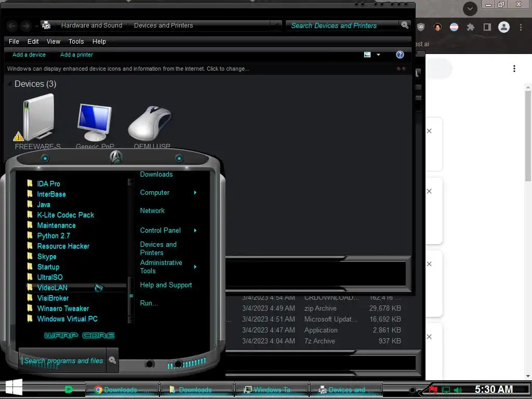Open the VideoLAN folder

tap(52, 288)
